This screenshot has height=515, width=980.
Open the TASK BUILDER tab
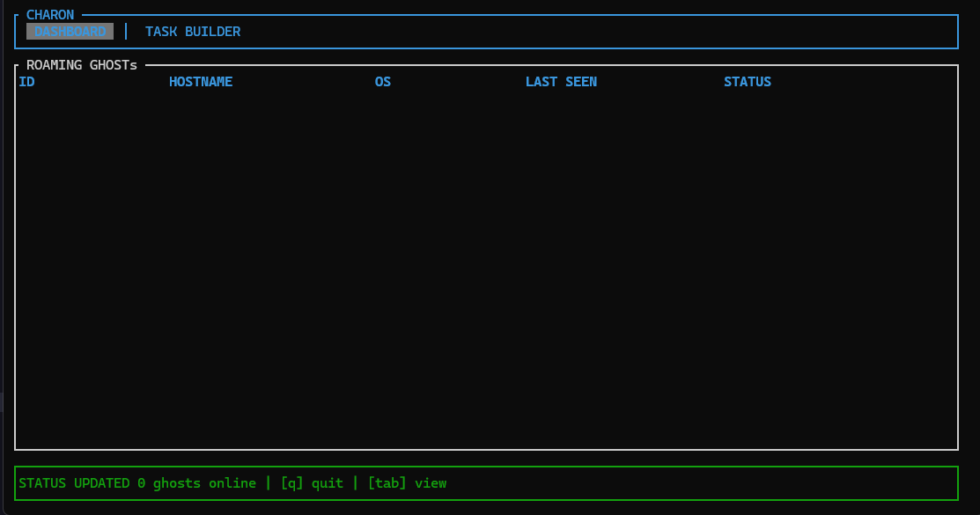(x=193, y=32)
